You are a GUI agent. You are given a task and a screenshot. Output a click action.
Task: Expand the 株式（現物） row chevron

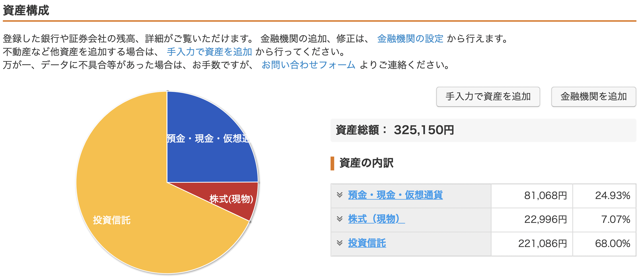coord(339,219)
